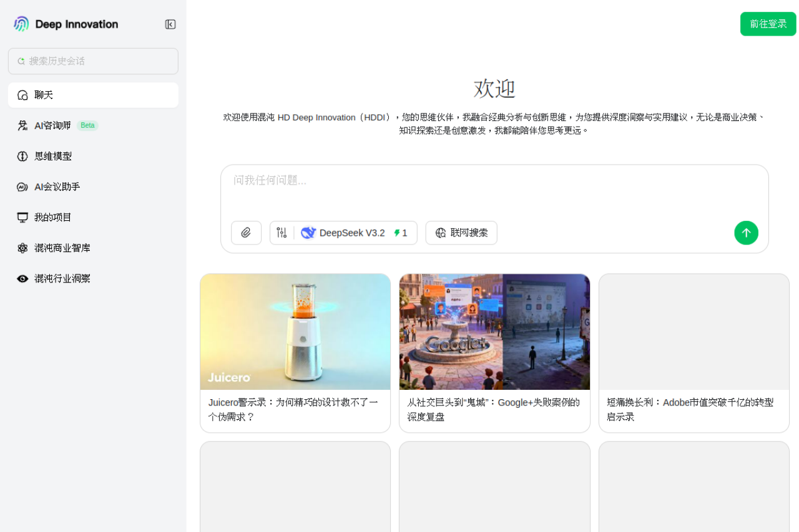
Task: Focus the 搜索历史会话 search field
Action: point(93,61)
